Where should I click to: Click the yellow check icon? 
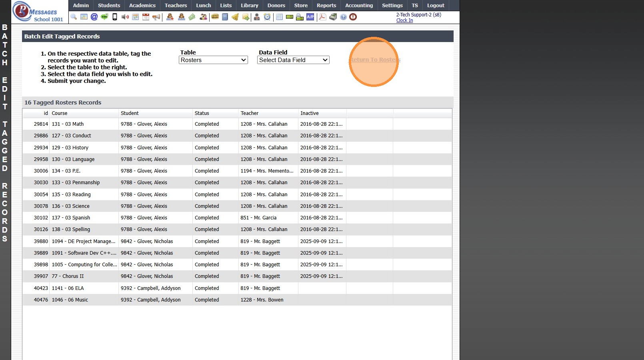tap(289, 17)
